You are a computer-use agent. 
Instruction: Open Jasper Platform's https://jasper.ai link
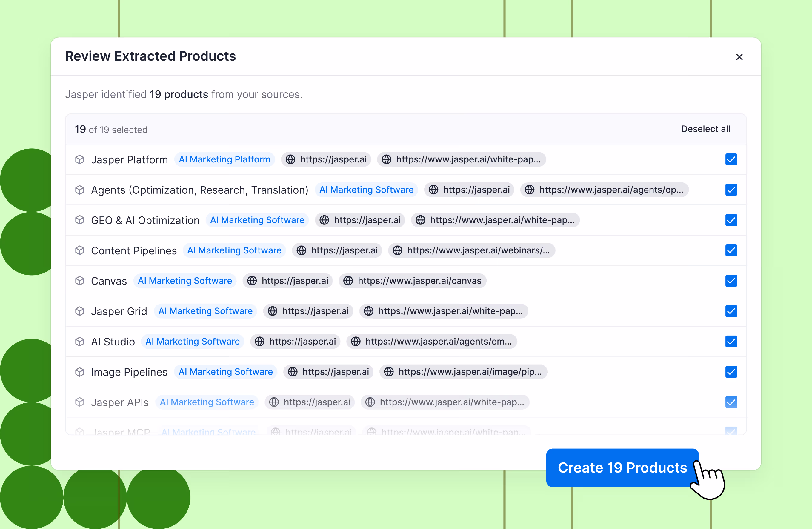tap(326, 159)
